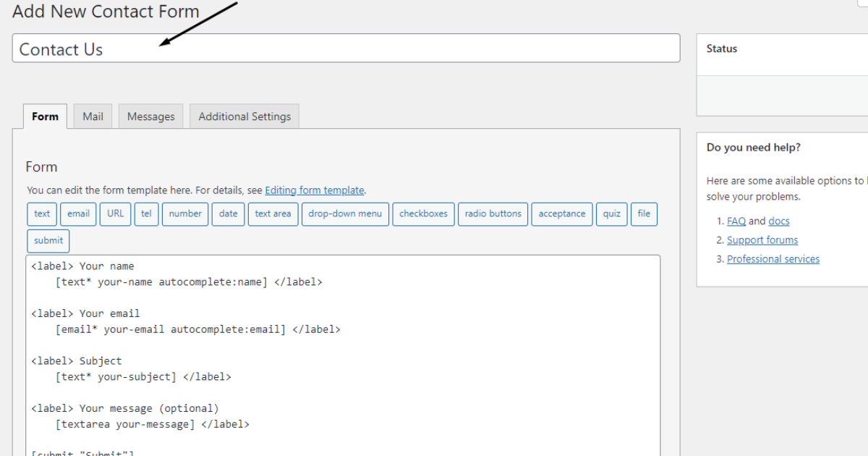Insert a text area tag
The image size is (868, 456).
(273, 214)
